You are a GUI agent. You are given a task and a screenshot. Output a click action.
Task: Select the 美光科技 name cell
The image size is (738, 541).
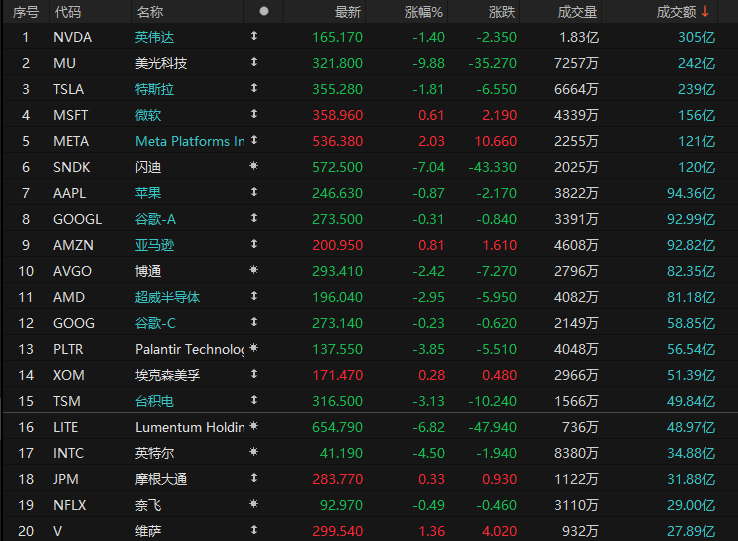(x=161, y=63)
